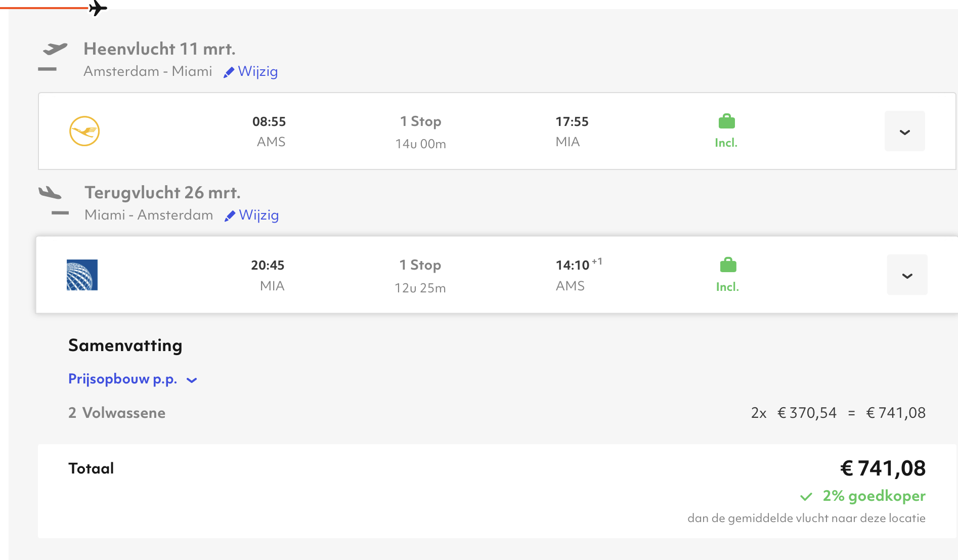Click the Terugvlucht 26 mrt. heading

(162, 193)
